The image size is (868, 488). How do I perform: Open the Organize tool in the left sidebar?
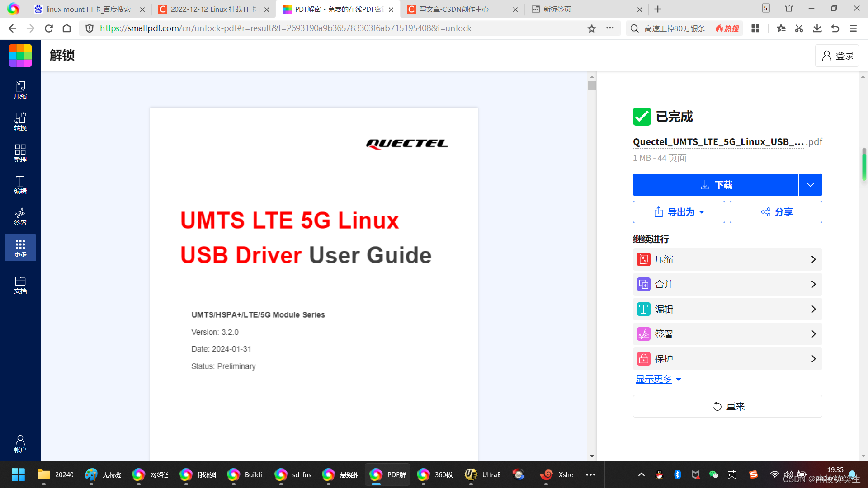[x=20, y=153]
